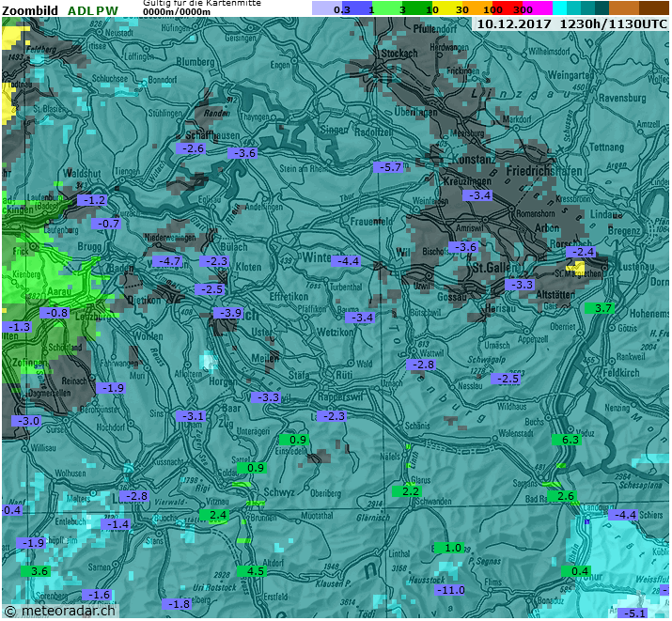Image resolution: width=672 pixels, height=621 pixels.
Task: Click the -1.8 temperature label near Engelberg
Action: pos(177,604)
